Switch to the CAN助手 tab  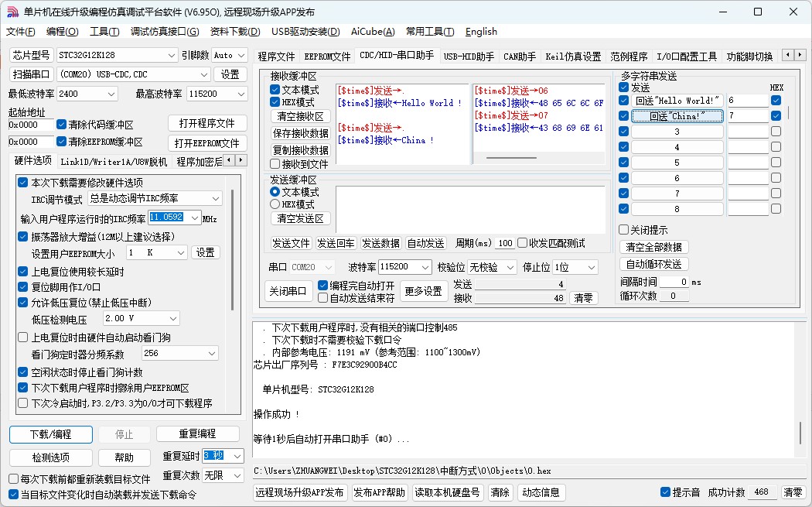coord(520,57)
